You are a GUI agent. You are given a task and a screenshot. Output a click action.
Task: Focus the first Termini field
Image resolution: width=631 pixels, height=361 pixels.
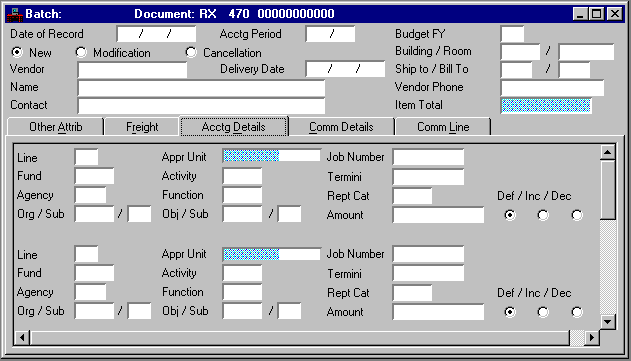click(x=428, y=177)
